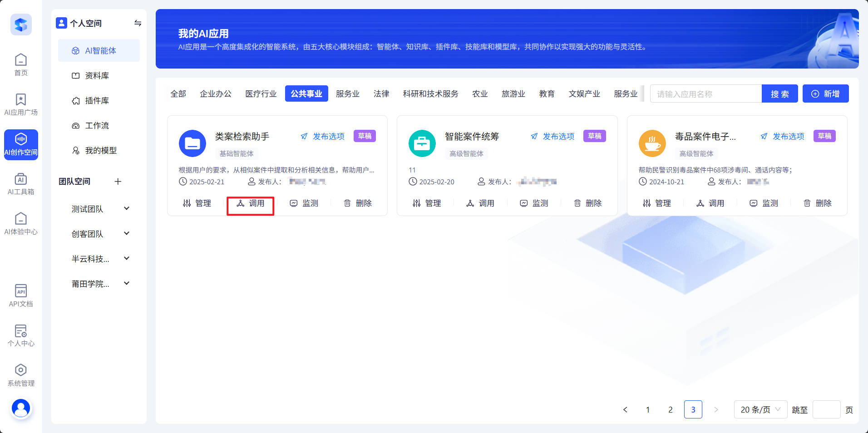The image size is (868, 433).
Task: Select the 农业 category tab
Action: click(x=480, y=93)
